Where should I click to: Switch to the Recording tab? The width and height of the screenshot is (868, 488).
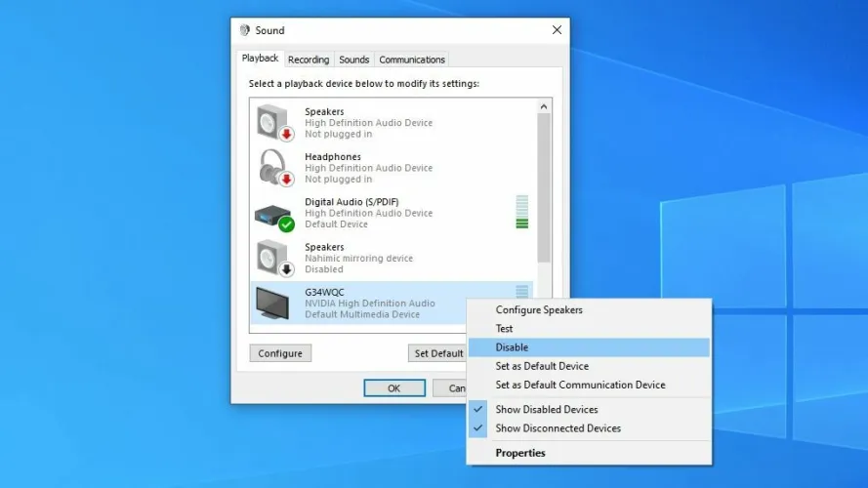(x=309, y=60)
